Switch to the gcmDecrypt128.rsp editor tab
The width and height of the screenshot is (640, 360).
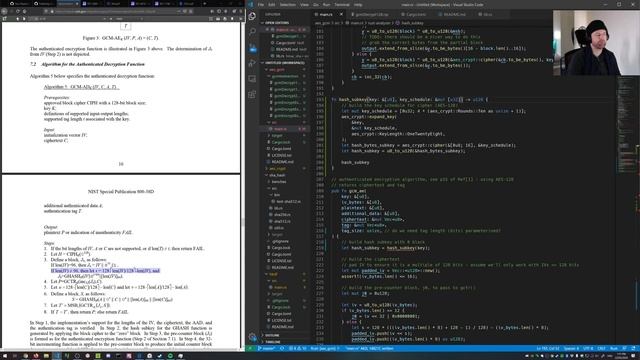[371, 14]
